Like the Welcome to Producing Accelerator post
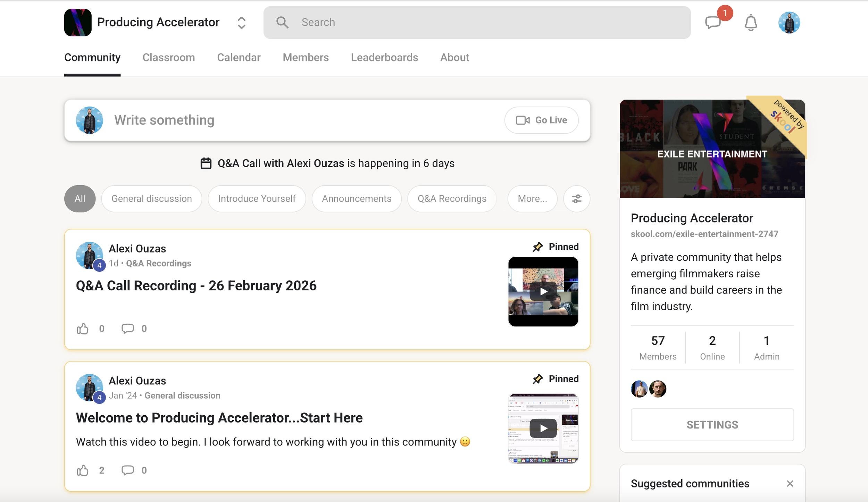Viewport: 868px width, 502px height. 83,470
